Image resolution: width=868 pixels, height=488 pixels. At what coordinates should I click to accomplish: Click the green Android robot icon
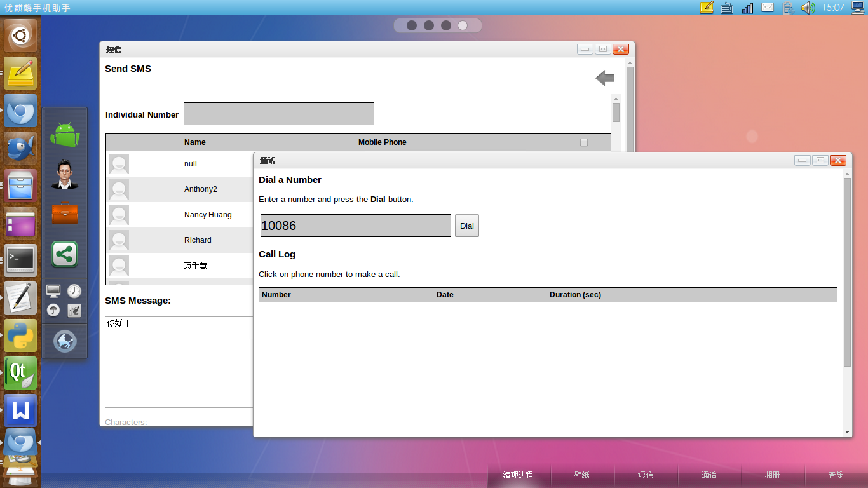[x=65, y=135]
